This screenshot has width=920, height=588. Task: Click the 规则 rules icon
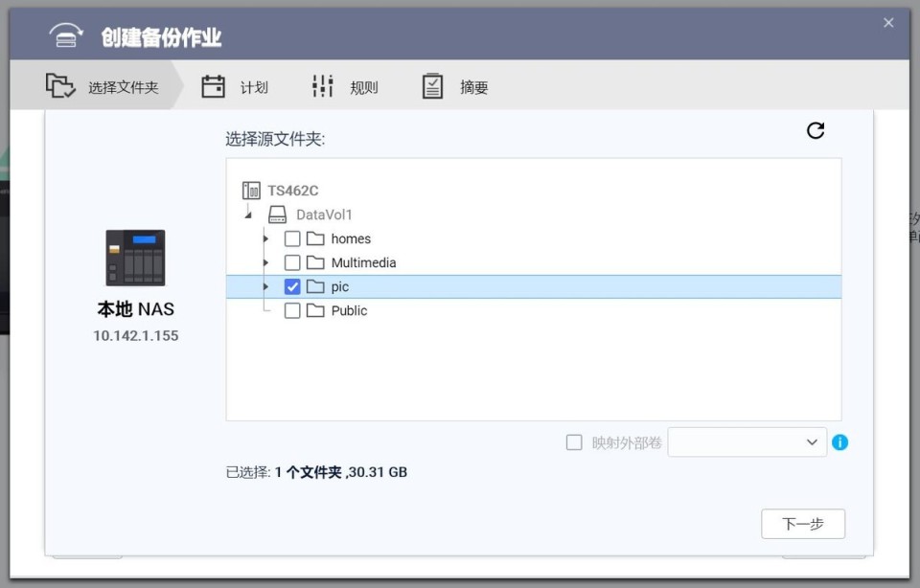coord(323,85)
